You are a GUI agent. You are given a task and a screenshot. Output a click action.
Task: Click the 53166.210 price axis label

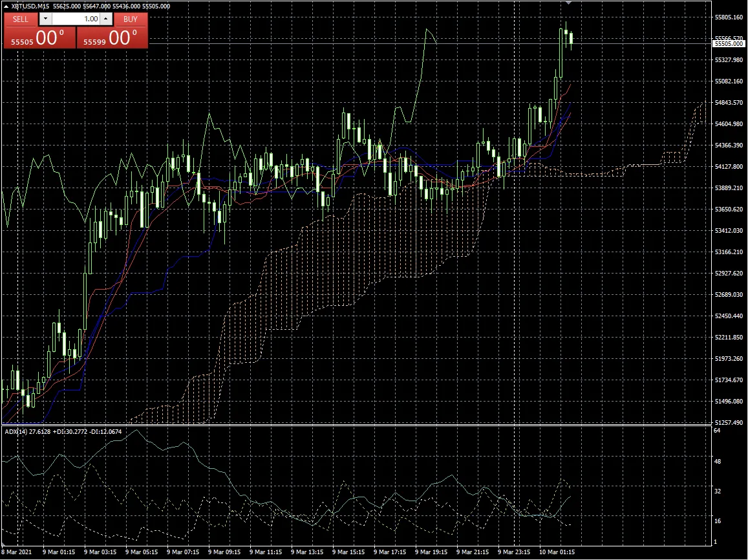[729, 252]
